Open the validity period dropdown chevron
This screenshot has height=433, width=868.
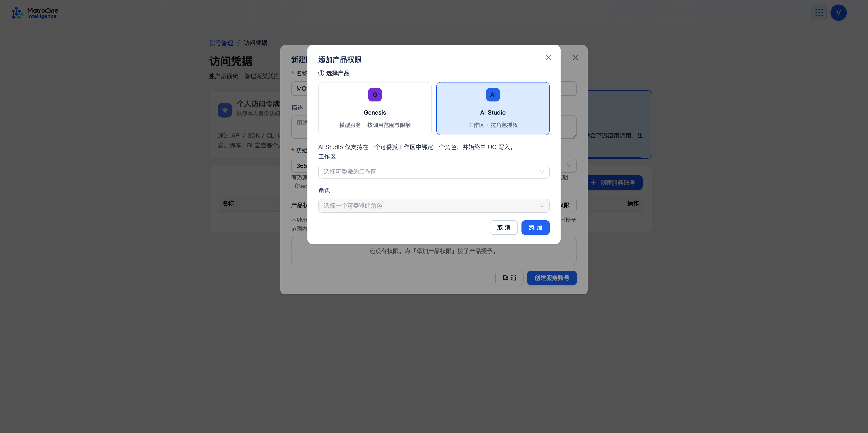(x=569, y=165)
